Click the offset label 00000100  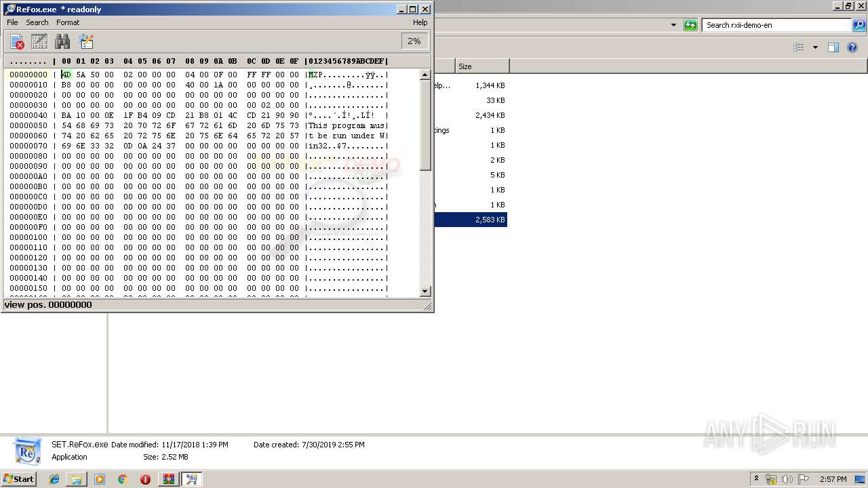28,237
